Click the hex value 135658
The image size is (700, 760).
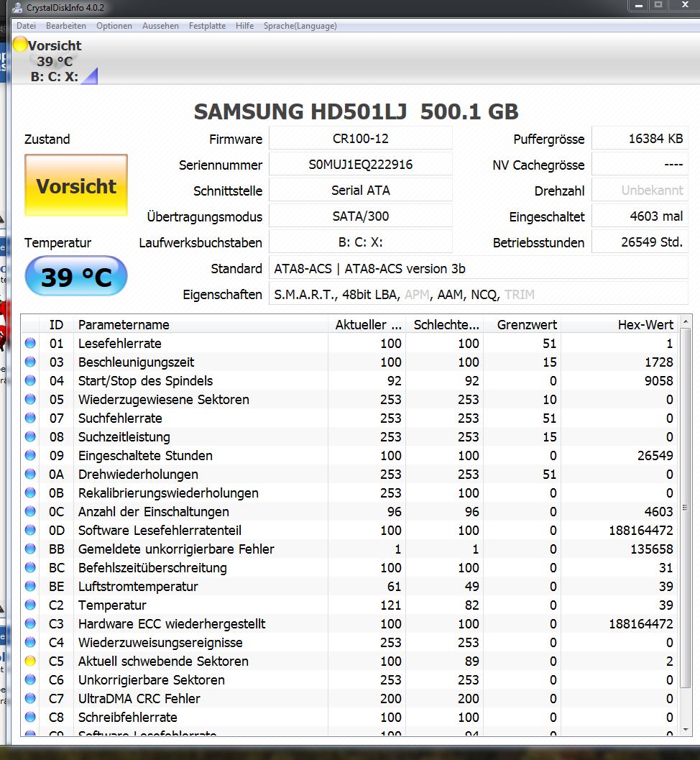pos(652,549)
